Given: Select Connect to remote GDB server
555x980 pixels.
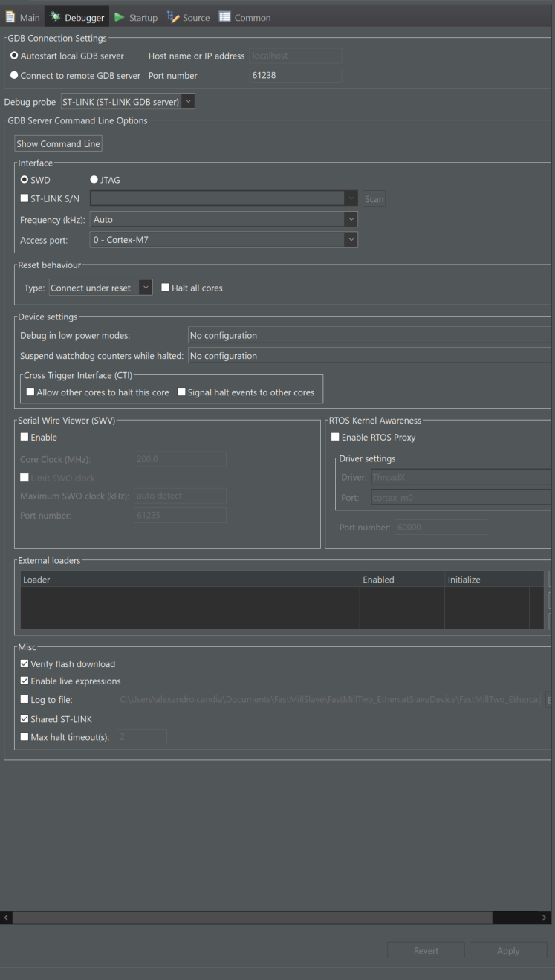Looking at the screenshot, I should point(13,75).
